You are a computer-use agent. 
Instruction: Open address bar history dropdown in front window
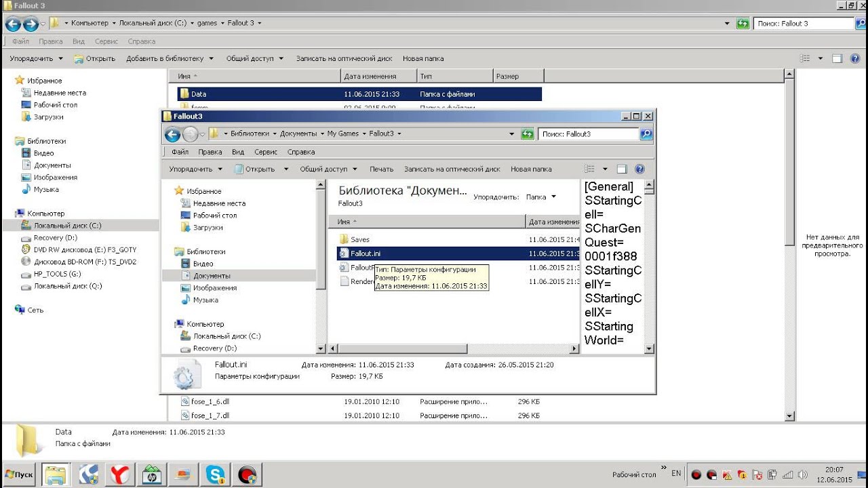click(512, 134)
